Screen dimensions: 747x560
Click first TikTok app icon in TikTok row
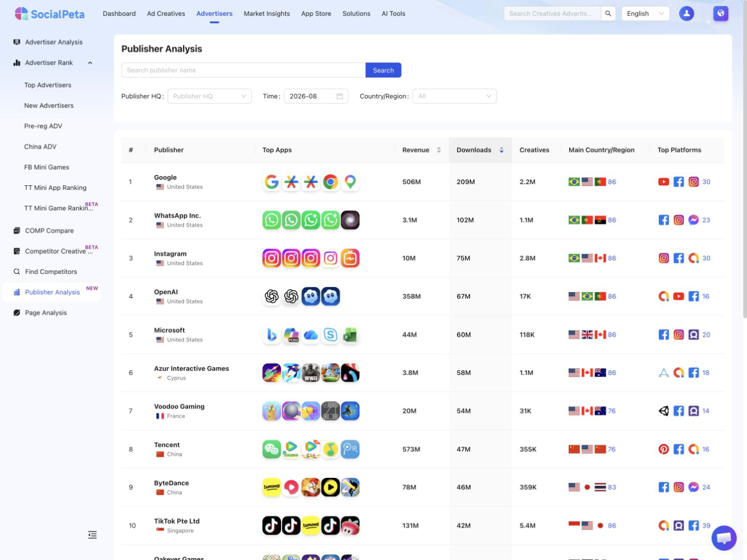tap(272, 525)
